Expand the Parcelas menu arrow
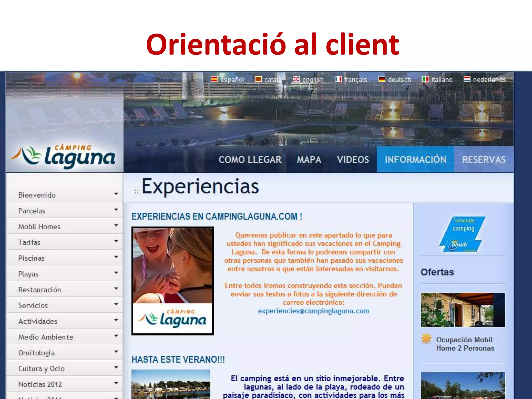 116,209
